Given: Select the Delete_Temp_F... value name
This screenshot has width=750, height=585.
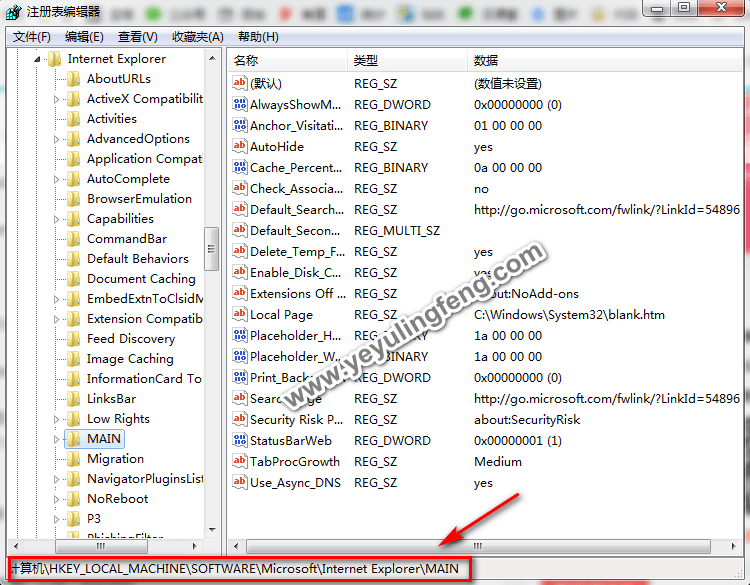Looking at the screenshot, I should 298,252.
